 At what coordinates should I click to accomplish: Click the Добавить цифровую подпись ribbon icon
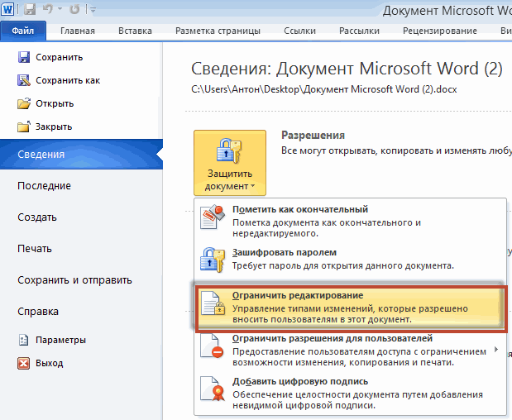pos(213,389)
